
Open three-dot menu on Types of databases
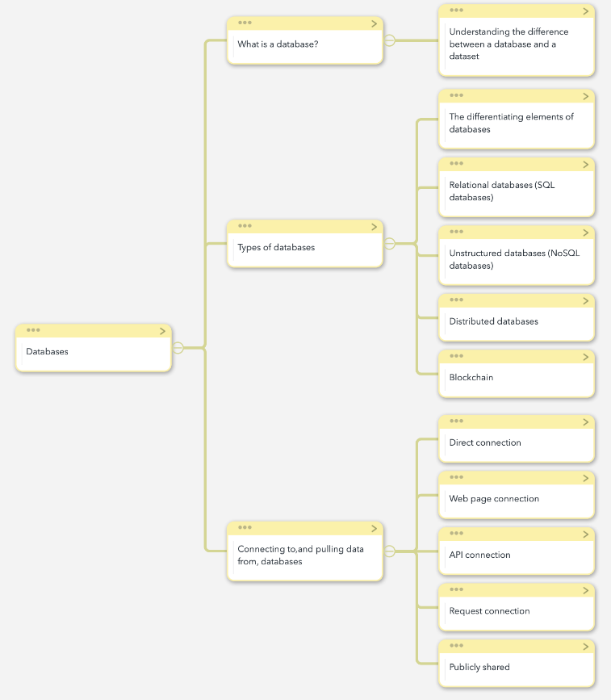coord(245,226)
